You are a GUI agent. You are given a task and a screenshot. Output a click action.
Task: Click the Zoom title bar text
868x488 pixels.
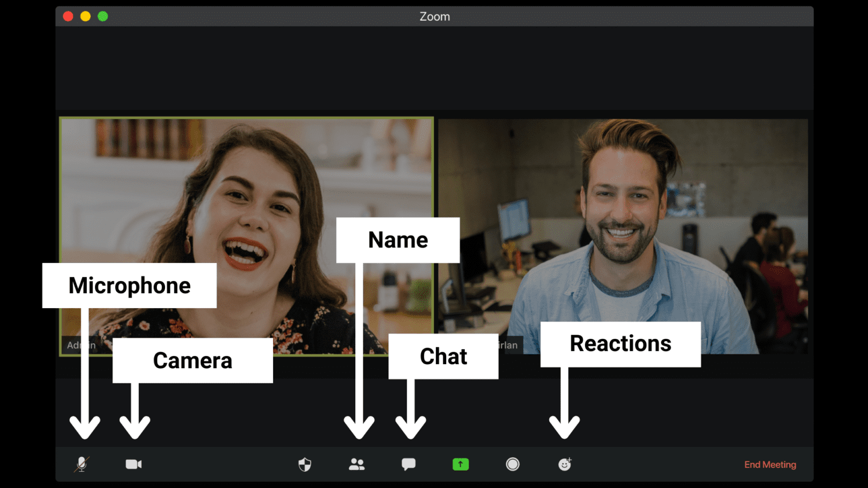[x=435, y=17]
